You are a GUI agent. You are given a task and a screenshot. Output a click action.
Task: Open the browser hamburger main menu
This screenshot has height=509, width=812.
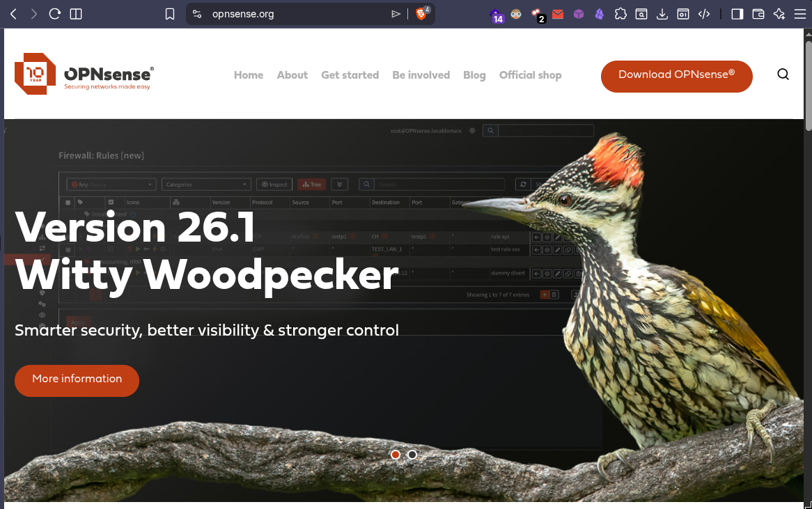pos(800,14)
